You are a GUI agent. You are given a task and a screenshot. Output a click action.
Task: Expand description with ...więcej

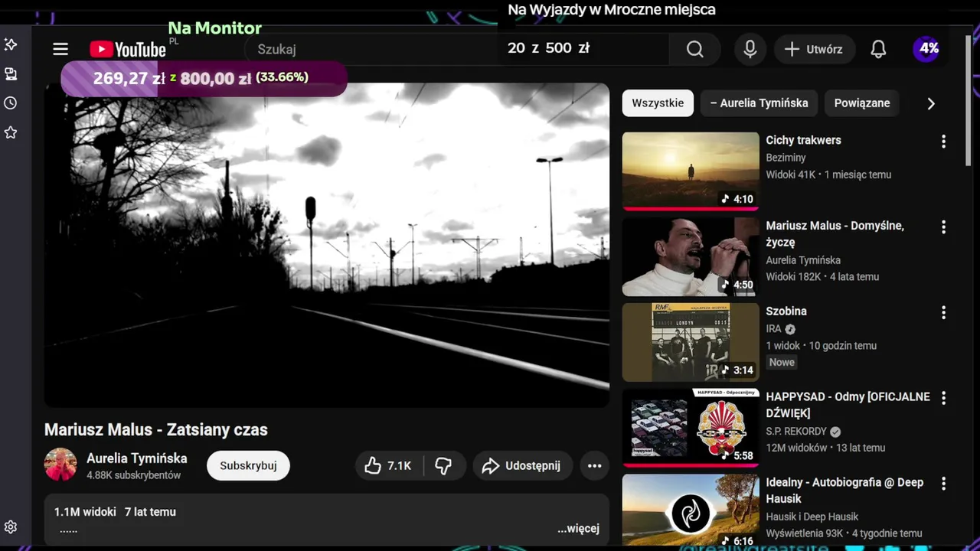pyautogui.click(x=578, y=528)
